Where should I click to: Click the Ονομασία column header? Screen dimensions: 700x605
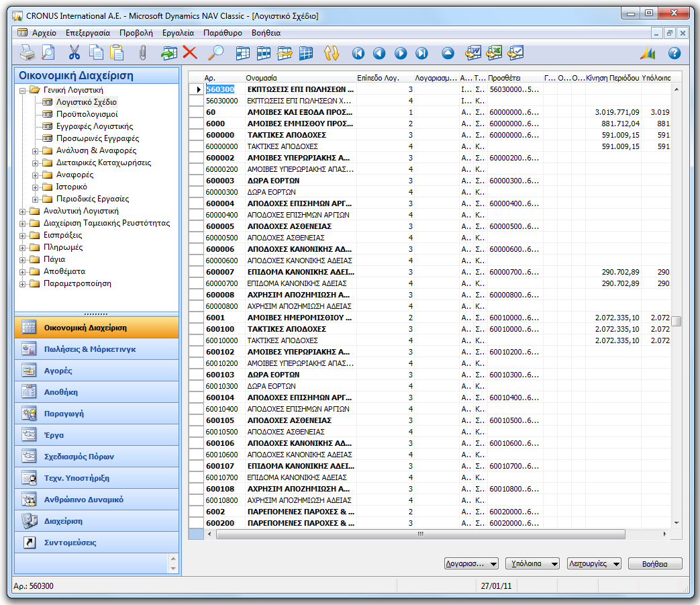[300, 78]
